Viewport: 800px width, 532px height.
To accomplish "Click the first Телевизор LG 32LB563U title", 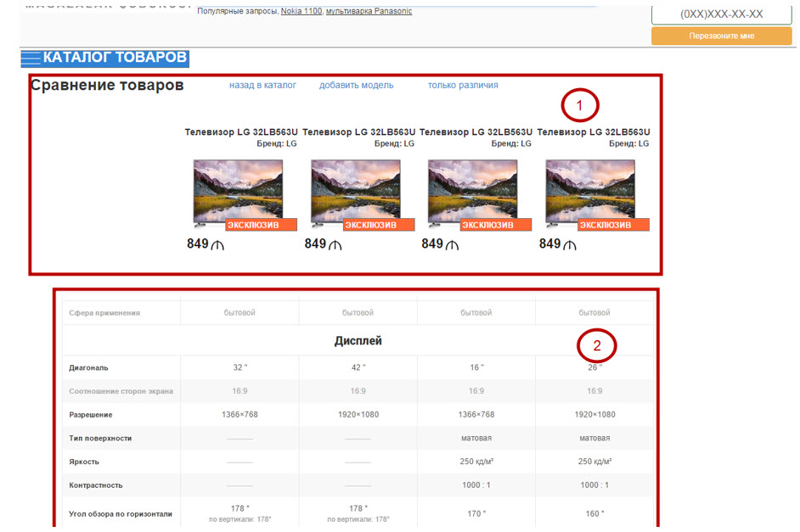I will (x=241, y=132).
